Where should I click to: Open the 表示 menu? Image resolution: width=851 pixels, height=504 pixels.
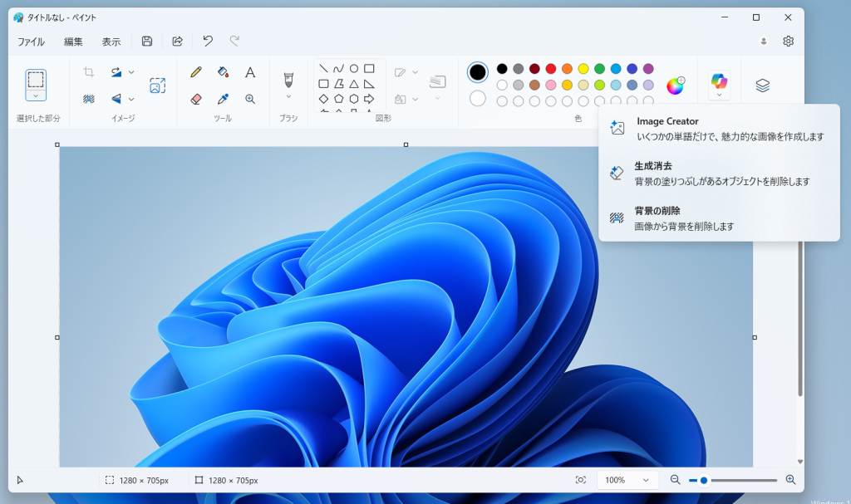click(111, 42)
